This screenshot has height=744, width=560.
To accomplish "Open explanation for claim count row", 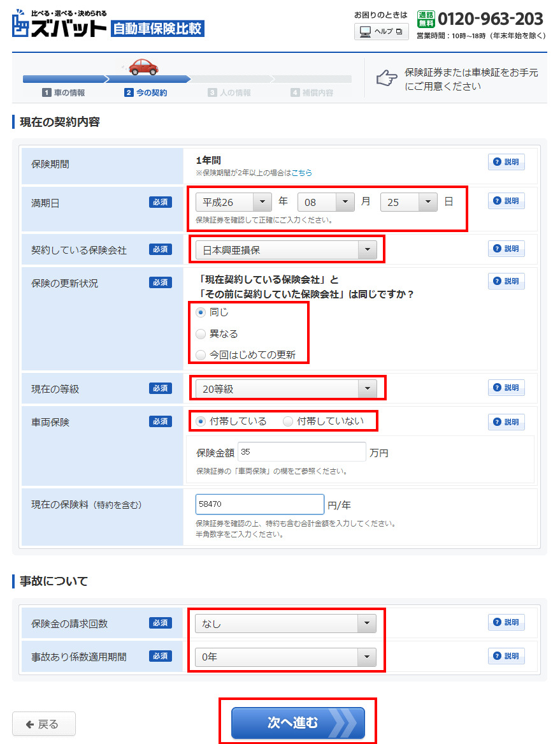I will 506,623.
